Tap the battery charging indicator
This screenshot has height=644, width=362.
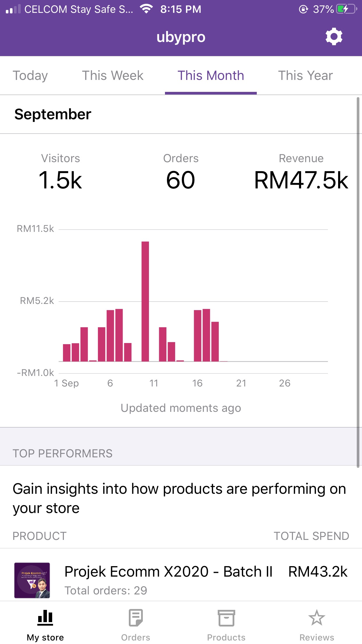tap(347, 9)
